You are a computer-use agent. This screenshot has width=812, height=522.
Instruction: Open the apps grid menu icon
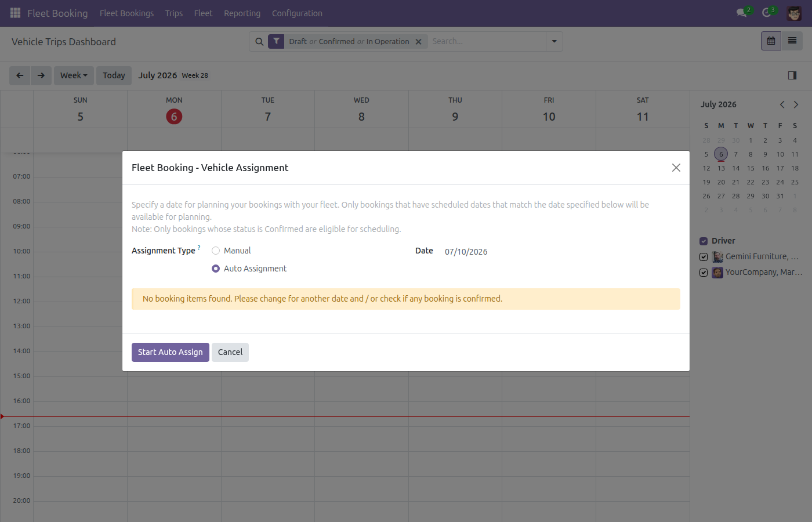coord(16,13)
